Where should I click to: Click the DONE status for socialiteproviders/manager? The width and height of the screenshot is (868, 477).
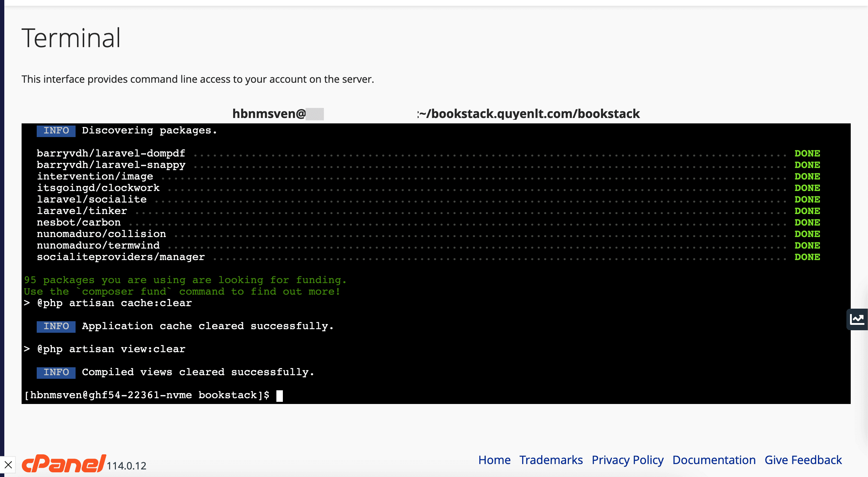(x=807, y=257)
